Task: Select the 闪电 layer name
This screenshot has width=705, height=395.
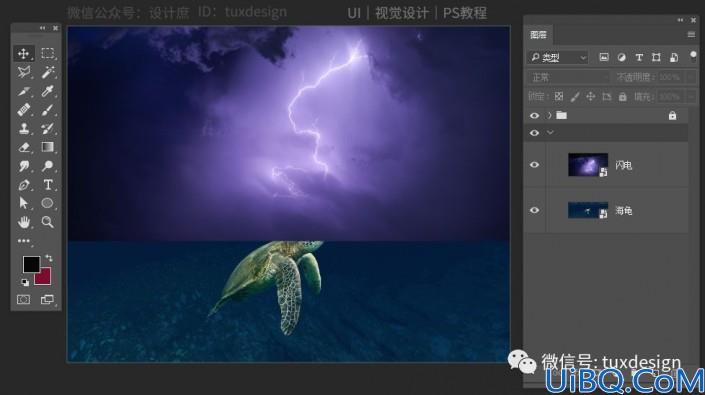Action: click(x=624, y=165)
